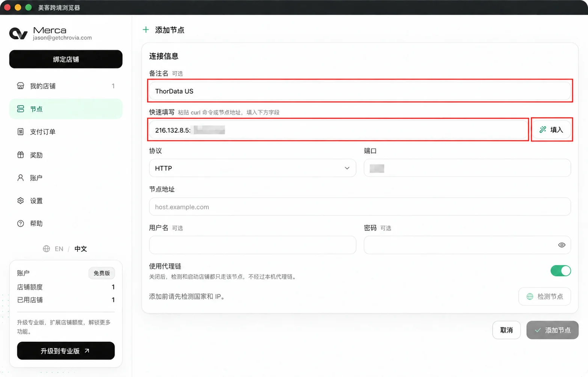This screenshot has width=588, height=377.
Task: Click the 绑定店铺 button
Action: (66, 59)
